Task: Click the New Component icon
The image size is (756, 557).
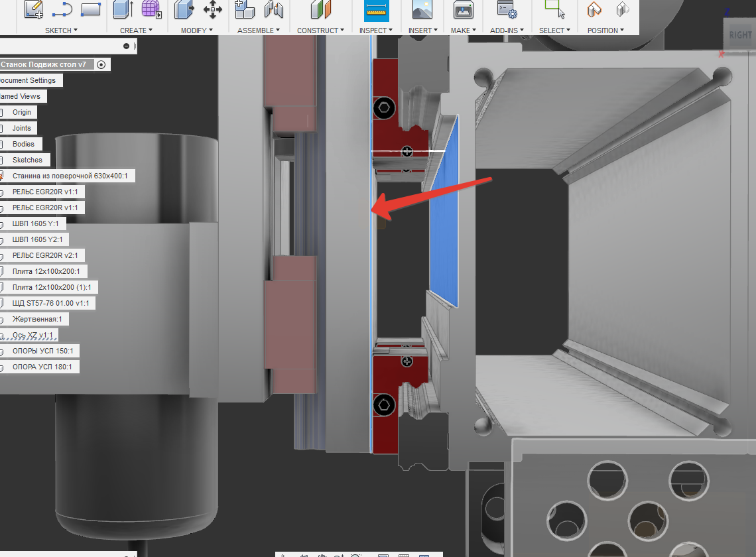Action: [245, 10]
